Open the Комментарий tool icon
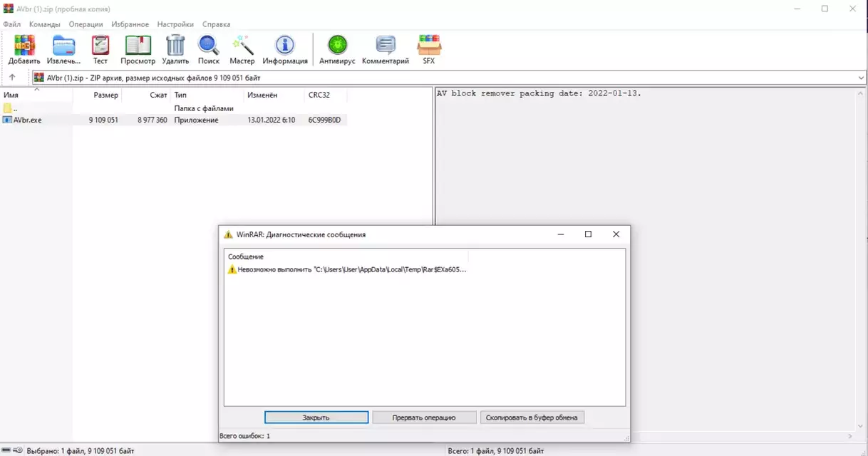 tap(386, 46)
